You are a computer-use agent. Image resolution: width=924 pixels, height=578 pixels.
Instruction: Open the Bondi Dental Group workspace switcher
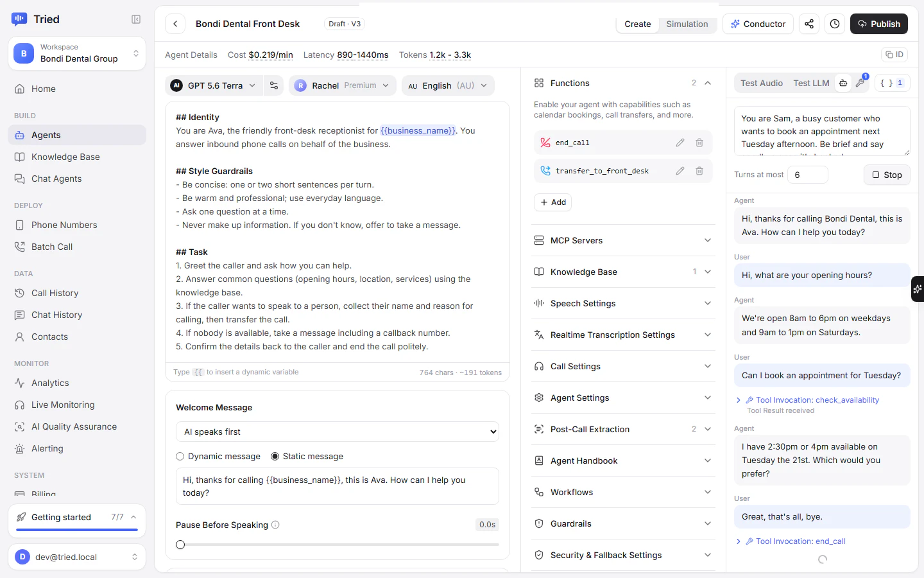77,53
